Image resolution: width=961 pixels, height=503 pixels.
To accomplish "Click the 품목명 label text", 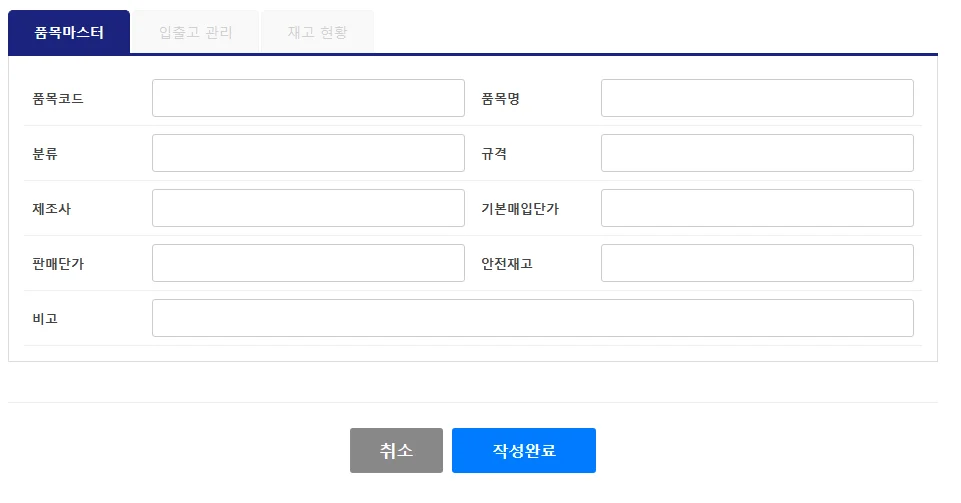I will click(500, 99).
